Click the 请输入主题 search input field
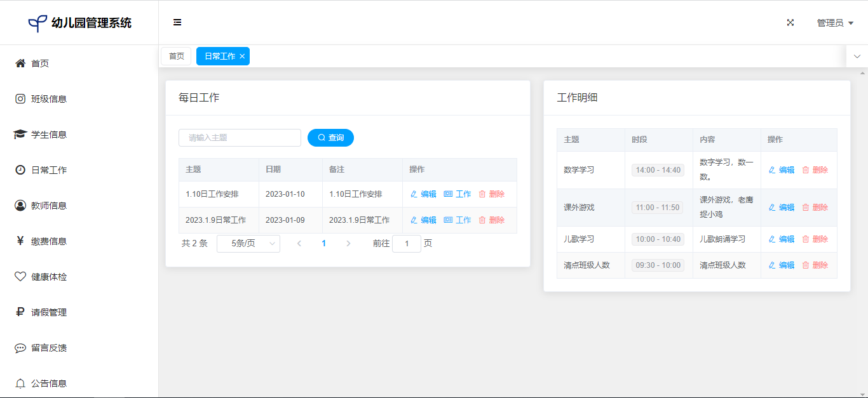Image resolution: width=868 pixels, height=398 pixels. click(x=240, y=138)
